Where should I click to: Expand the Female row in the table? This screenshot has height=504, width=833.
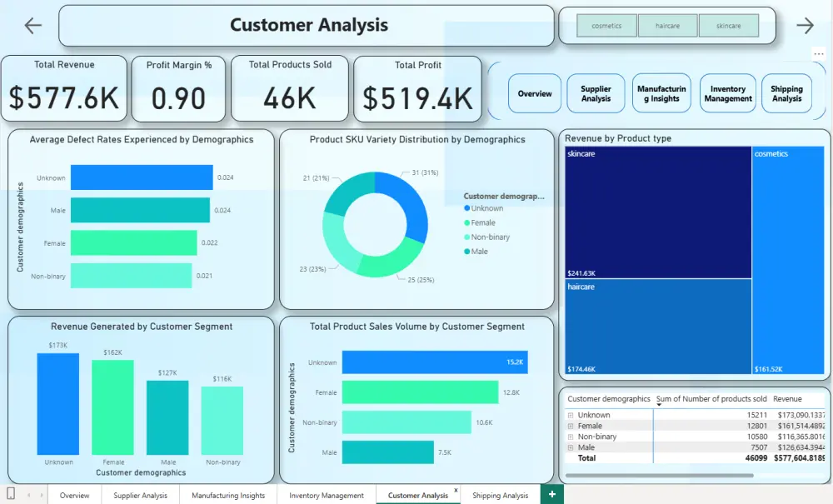tap(571, 426)
